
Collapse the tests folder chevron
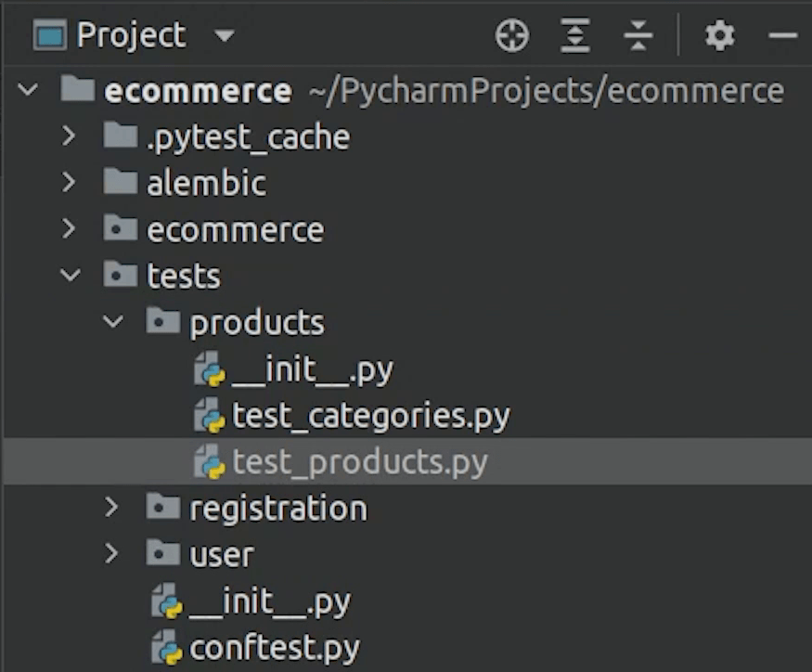click(69, 276)
